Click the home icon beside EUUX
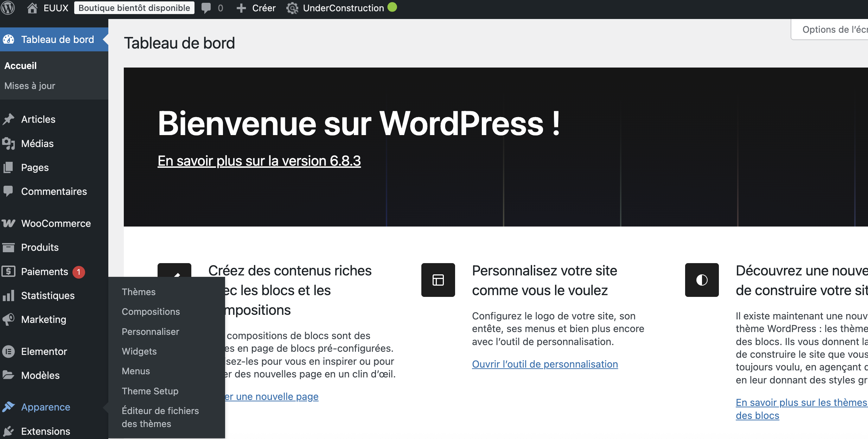This screenshot has width=868, height=439. point(32,8)
